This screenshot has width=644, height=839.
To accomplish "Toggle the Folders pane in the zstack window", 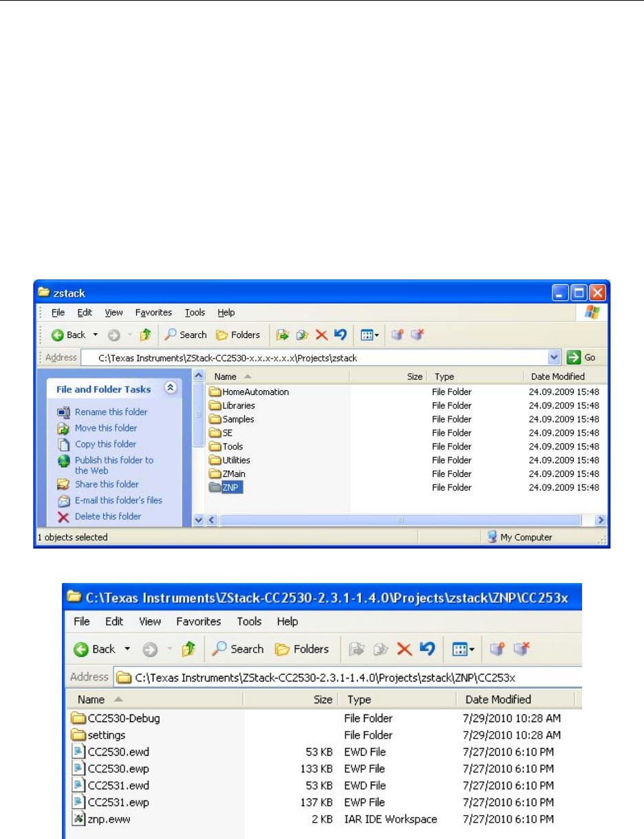I will coord(238,335).
